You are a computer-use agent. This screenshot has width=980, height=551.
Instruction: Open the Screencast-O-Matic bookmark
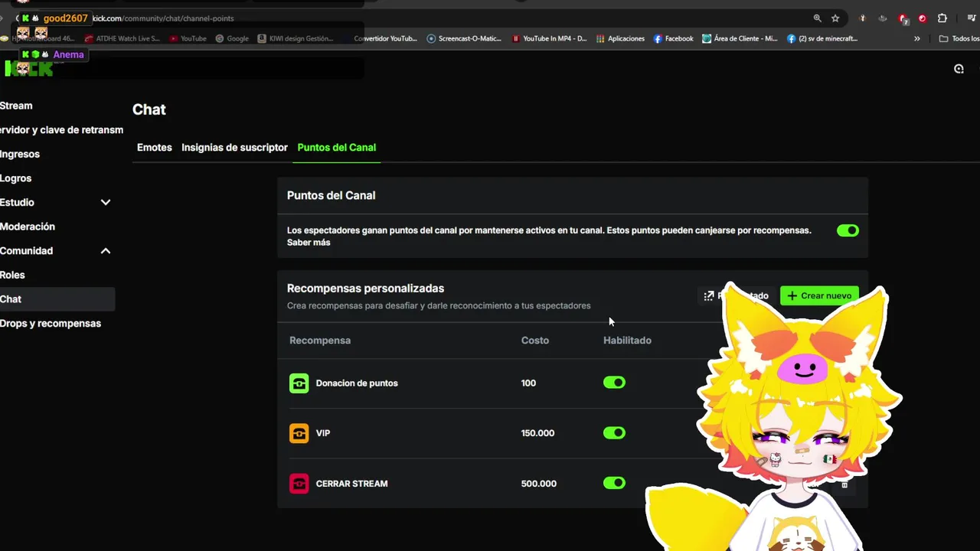tap(464, 38)
